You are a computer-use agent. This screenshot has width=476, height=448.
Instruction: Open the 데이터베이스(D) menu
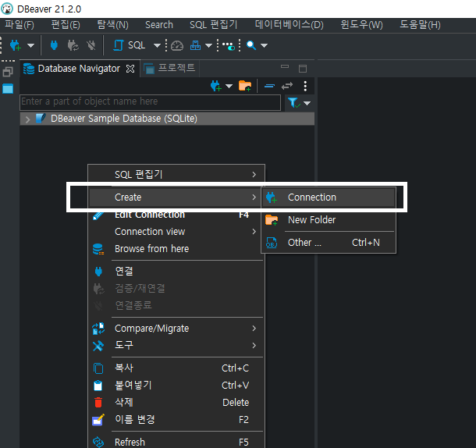(289, 25)
